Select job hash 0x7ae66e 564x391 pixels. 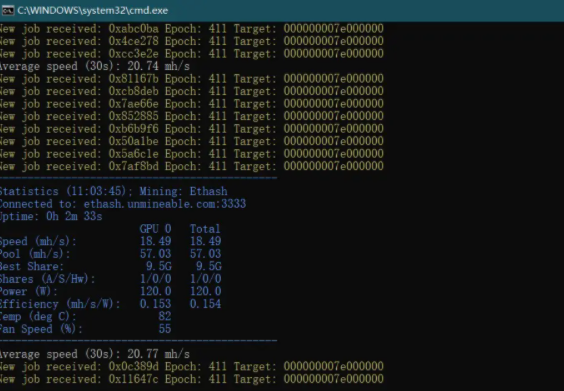(x=133, y=104)
